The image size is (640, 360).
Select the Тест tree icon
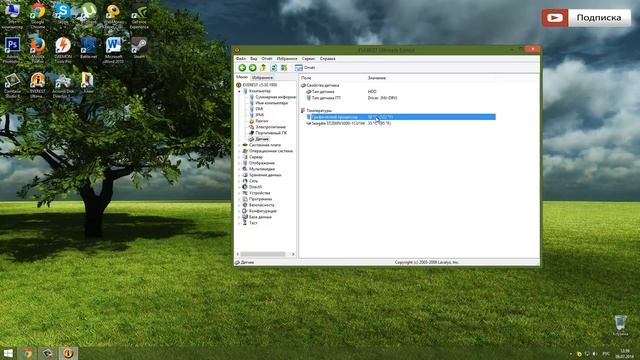click(245, 223)
